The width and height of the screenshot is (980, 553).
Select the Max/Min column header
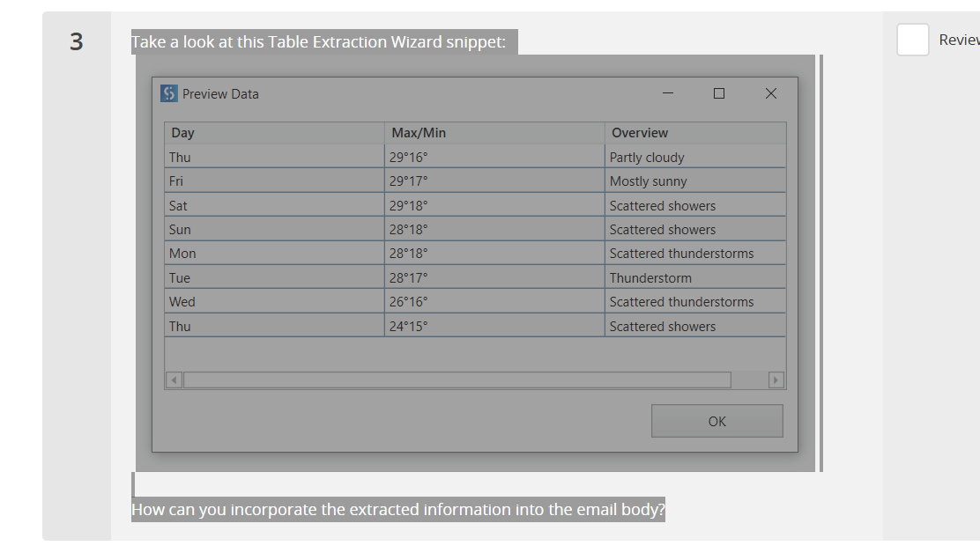pos(494,133)
